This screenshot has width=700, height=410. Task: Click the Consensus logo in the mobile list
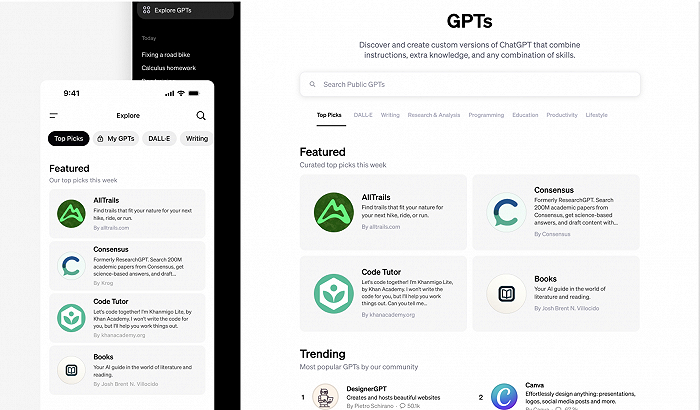coord(71,266)
